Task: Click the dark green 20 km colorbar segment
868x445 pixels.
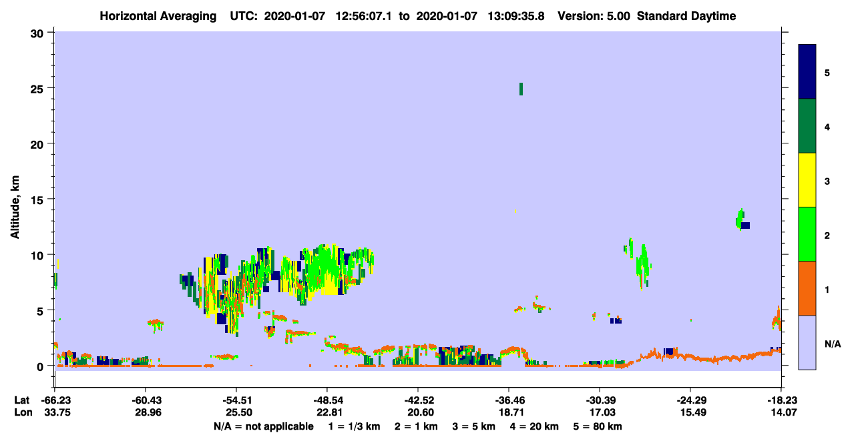Action: [x=807, y=126]
